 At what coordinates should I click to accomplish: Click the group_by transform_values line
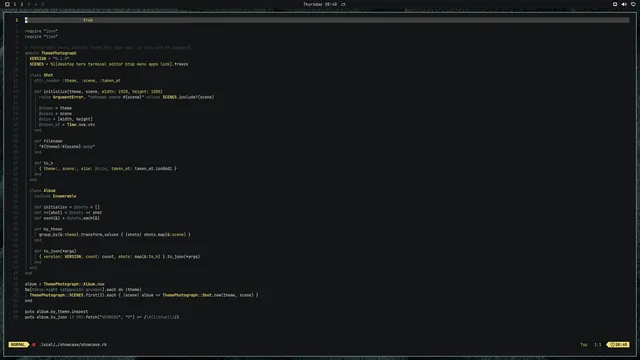pyautogui.click(x=115, y=235)
